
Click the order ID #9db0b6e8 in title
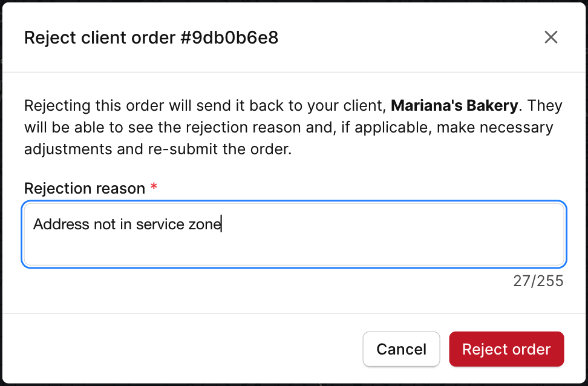229,38
